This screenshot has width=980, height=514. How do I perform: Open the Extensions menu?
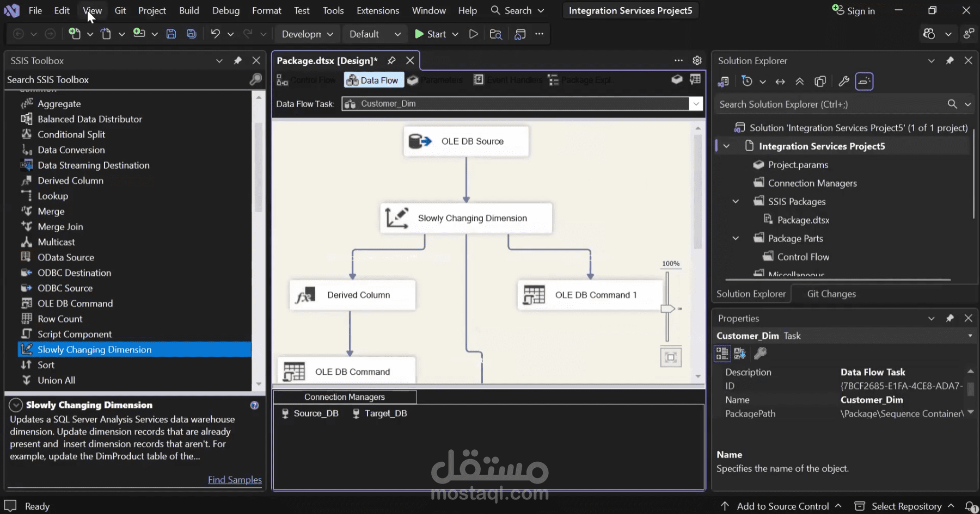[x=378, y=10]
